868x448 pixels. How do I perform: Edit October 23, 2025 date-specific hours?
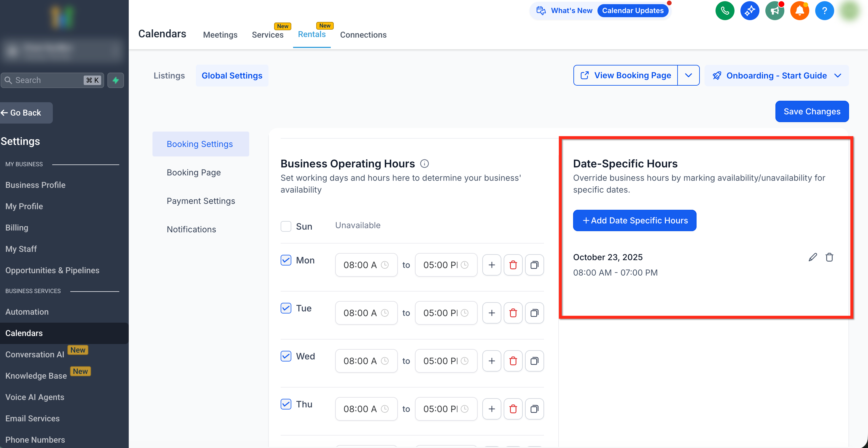click(x=813, y=257)
